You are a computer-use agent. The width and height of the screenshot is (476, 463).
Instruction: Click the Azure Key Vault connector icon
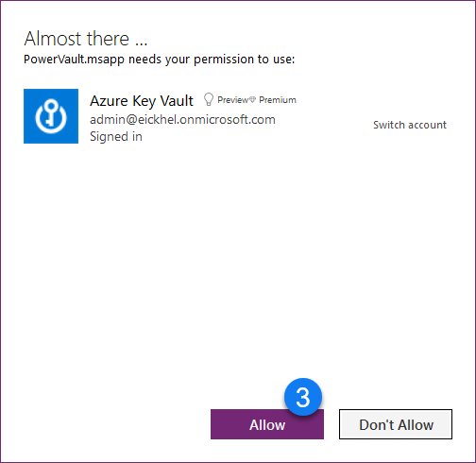click(51, 116)
